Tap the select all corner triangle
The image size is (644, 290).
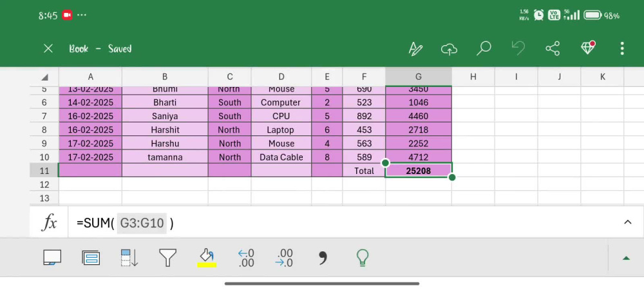pos(44,77)
